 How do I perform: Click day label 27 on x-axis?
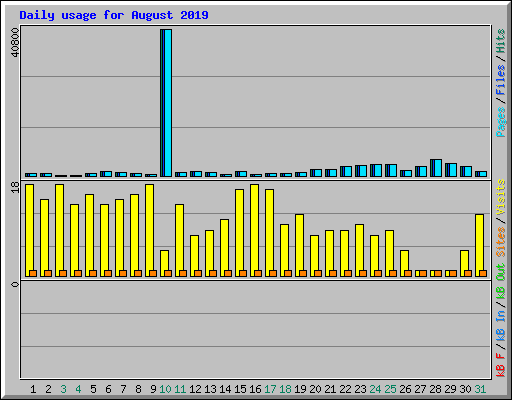tap(420, 389)
